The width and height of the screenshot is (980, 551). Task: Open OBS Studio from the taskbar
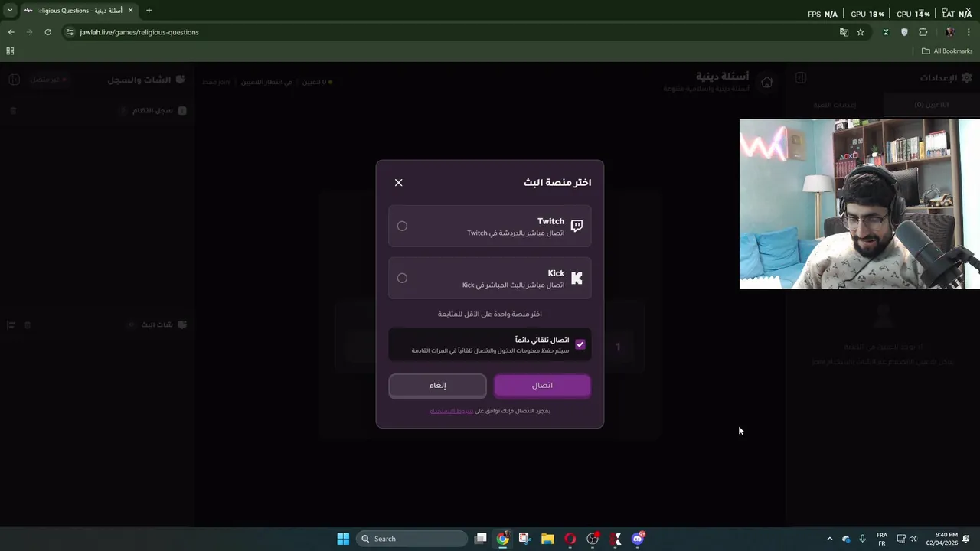click(x=593, y=539)
